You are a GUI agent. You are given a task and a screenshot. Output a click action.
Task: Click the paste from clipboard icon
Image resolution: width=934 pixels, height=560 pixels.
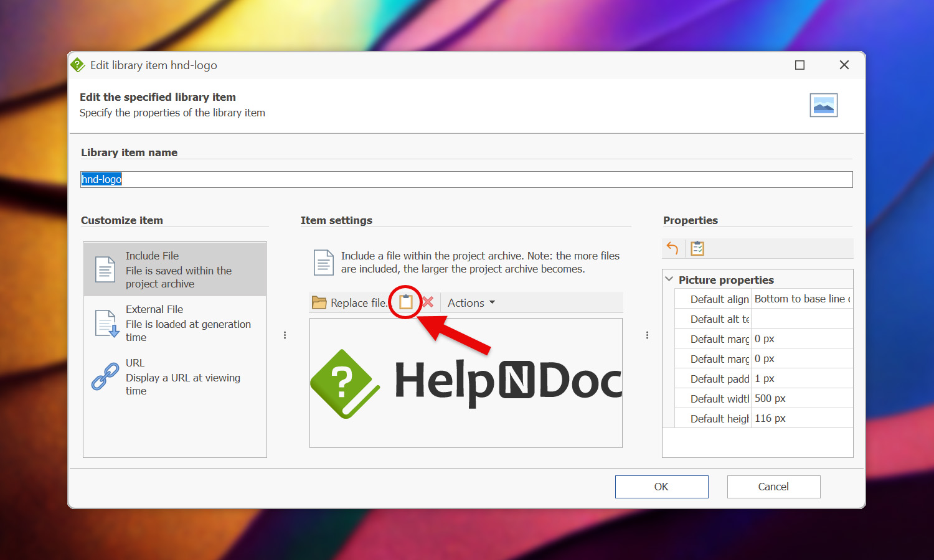tap(406, 302)
